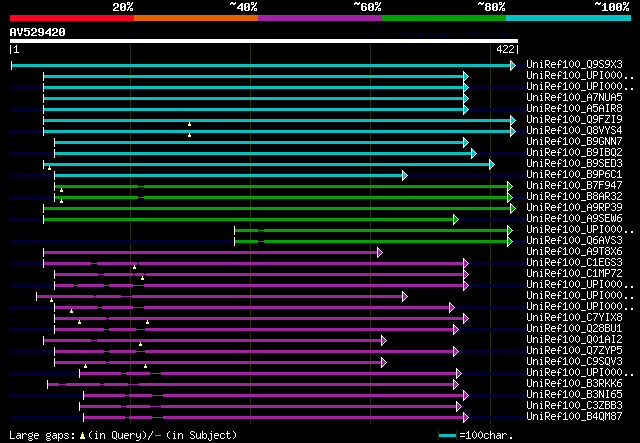The height and width of the screenshot is (443, 640).
Task: Open the UniRef100_B7F947 hit label
Action: [x=574, y=185]
